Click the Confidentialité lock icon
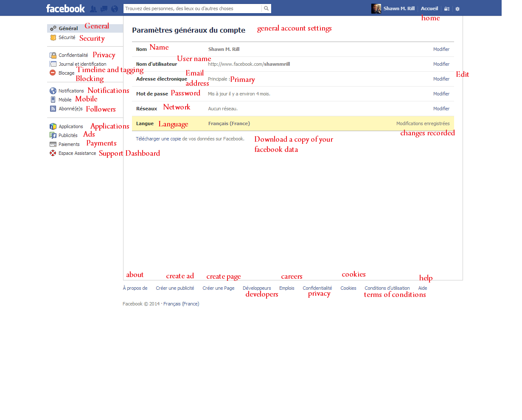The height and width of the screenshot is (420, 522). tap(53, 55)
